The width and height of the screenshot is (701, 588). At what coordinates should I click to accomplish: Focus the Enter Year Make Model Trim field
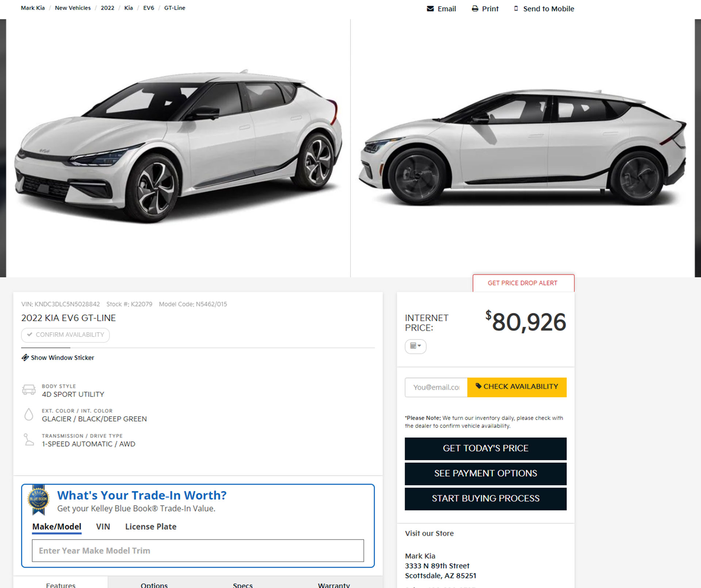click(x=198, y=550)
